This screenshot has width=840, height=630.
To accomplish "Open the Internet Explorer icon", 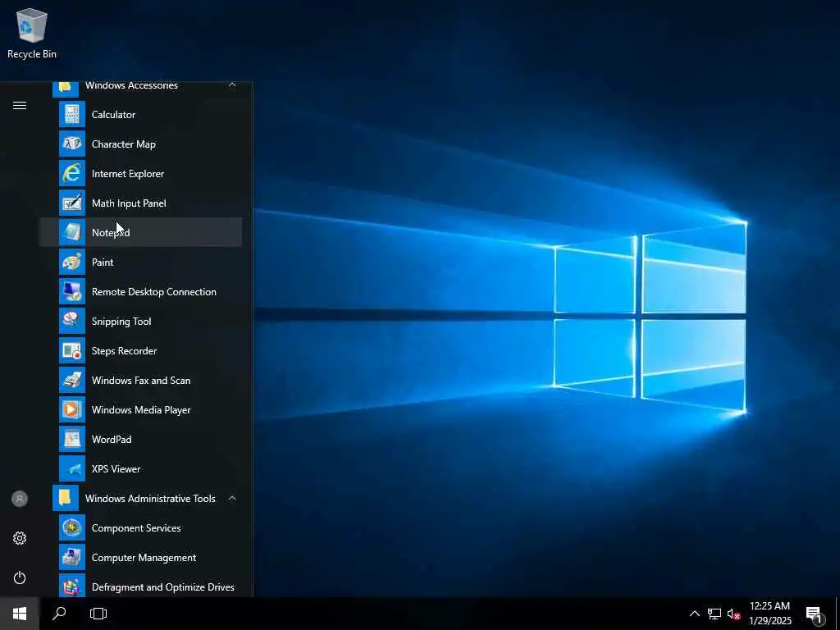I will 72,174.
